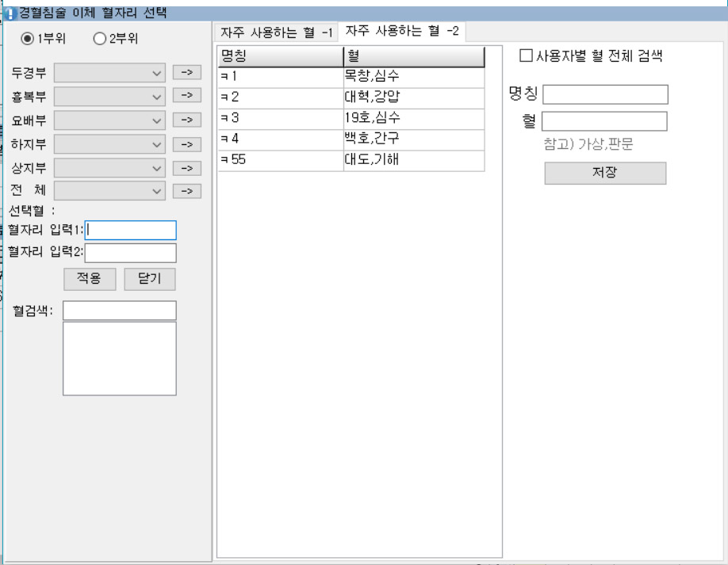Viewport: 728px width, 565px height.
Task: Open the 전 체 dropdown list
Action: (x=109, y=191)
